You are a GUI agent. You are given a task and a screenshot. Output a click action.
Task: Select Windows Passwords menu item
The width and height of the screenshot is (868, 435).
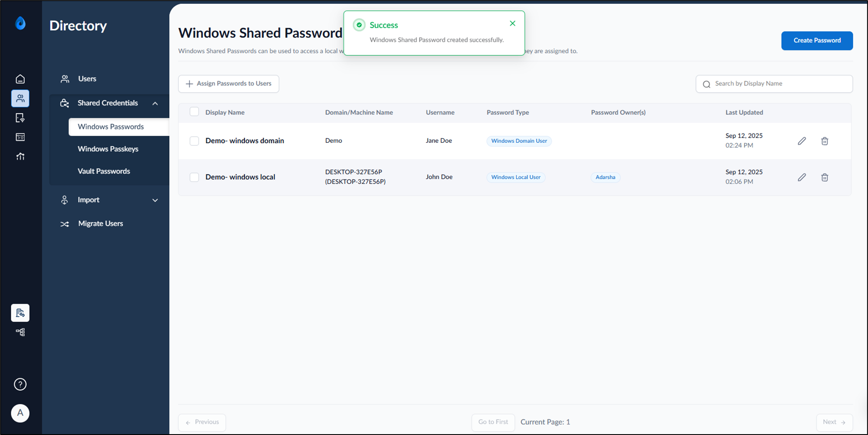(x=119, y=127)
